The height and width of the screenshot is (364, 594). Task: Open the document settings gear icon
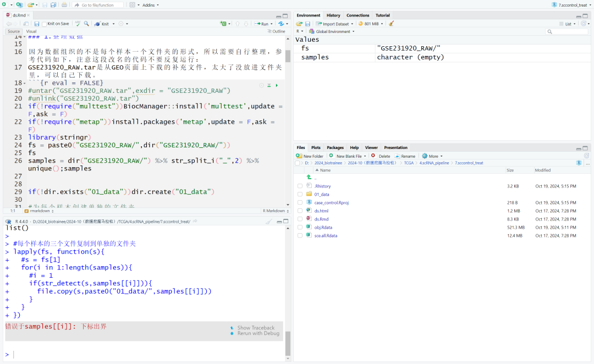pos(121,24)
